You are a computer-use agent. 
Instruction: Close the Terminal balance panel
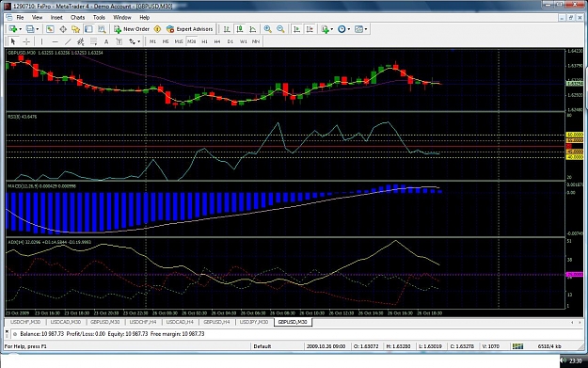point(7,331)
